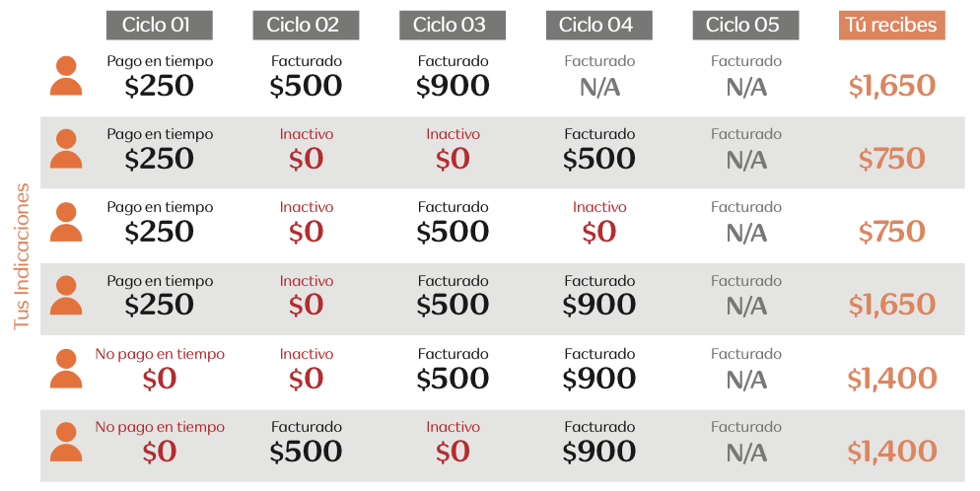Click the first row's person icon
980x491 pixels.
pyautogui.click(x=66, y=76)
